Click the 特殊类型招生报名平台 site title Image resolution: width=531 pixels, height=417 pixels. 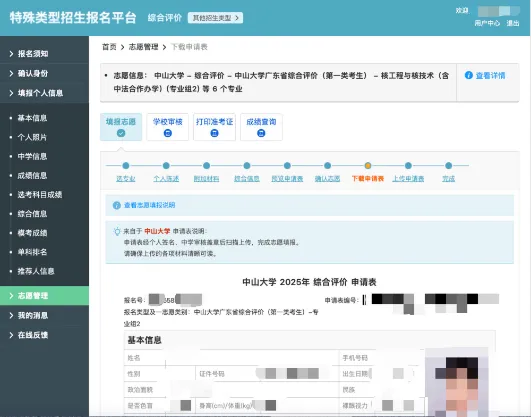(x=73, y=18)
